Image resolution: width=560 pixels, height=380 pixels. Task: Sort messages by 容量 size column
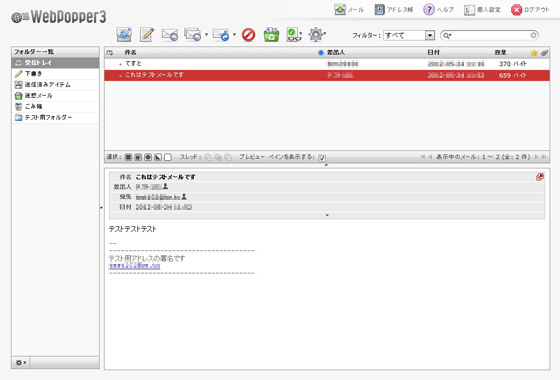500,52
